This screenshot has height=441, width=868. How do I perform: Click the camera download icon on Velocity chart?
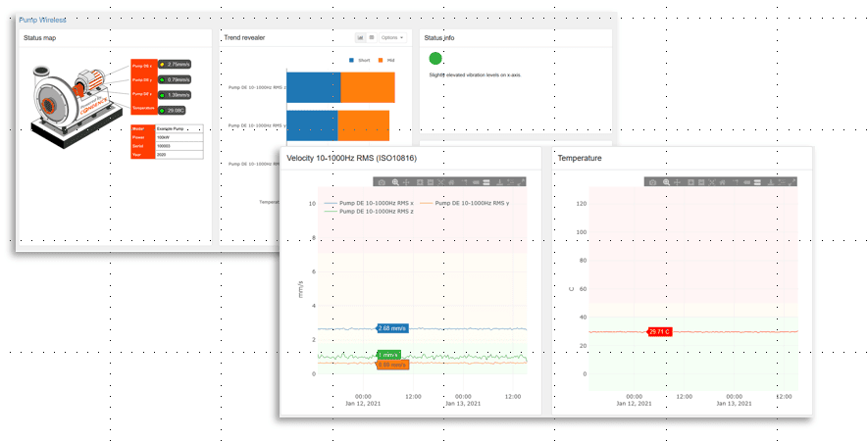click(383, 182)
